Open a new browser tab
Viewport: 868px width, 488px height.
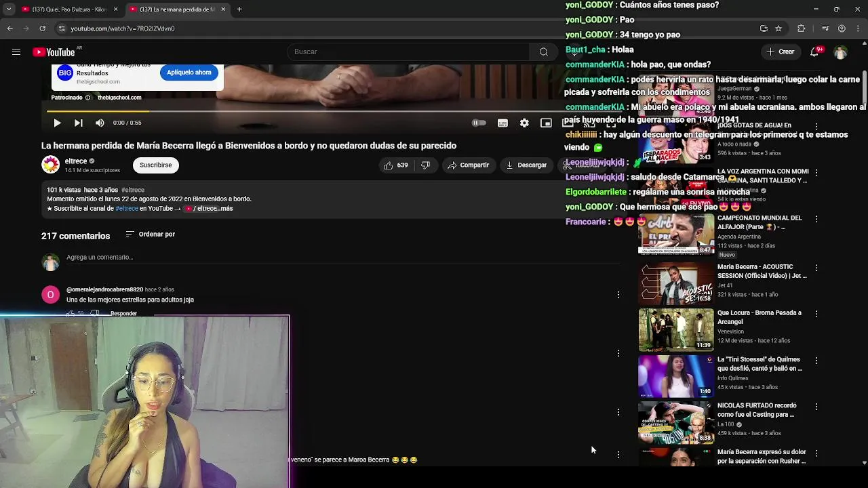point(239,9)
